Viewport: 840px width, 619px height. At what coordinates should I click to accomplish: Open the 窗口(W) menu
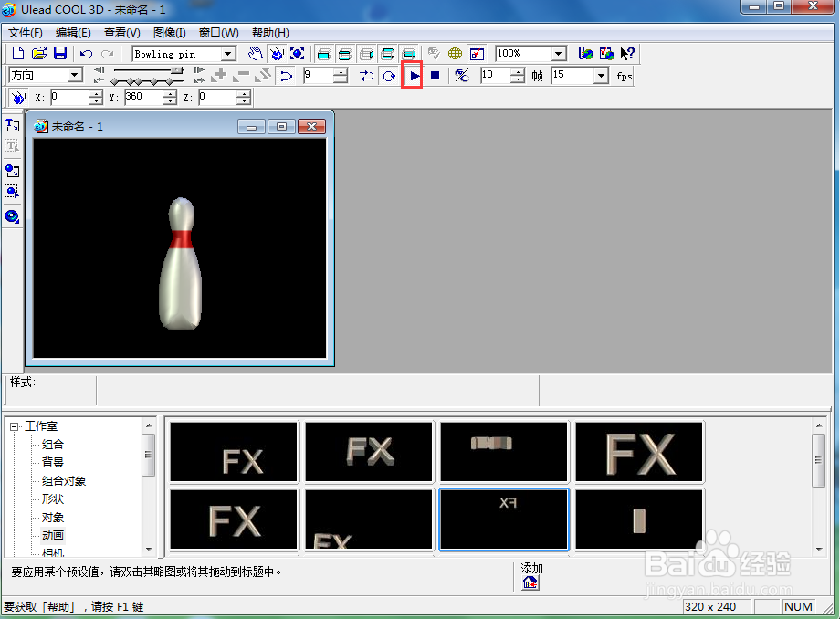218,33
